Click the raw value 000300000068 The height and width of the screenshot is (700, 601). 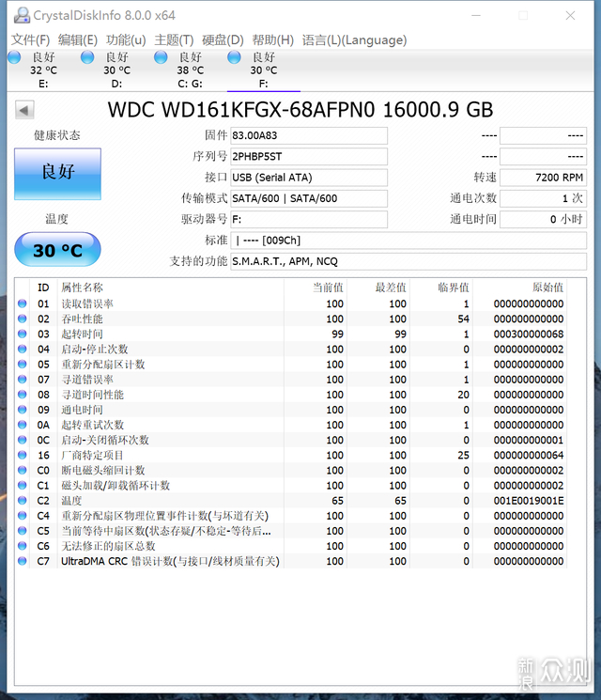(x=529, y=334)
